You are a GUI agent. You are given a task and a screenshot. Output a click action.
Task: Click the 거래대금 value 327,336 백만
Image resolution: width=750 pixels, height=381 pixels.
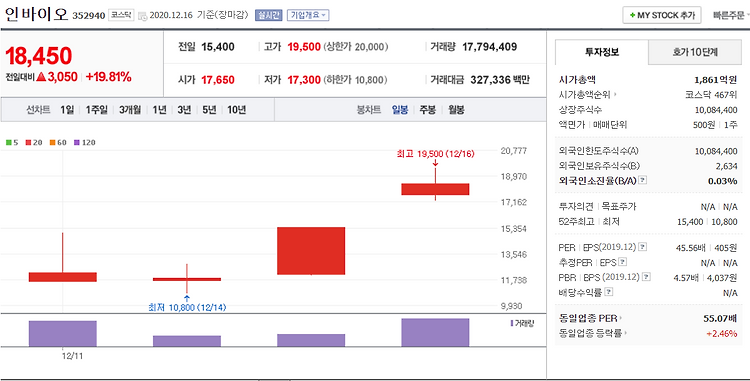click(500, 80)
